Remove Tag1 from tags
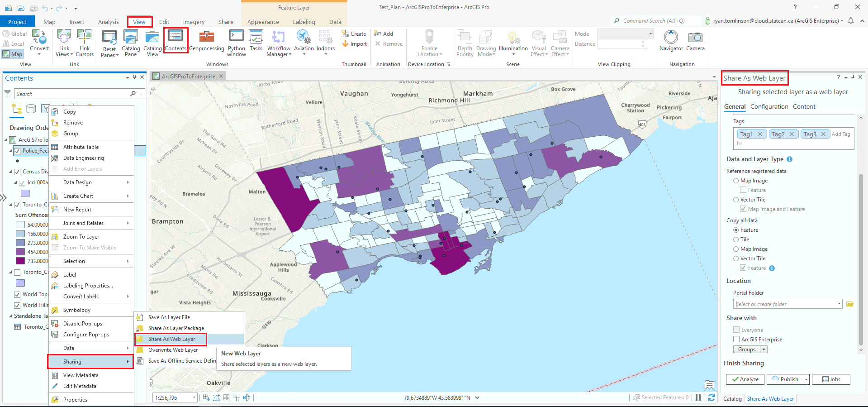This screenshot has height=407, width=868. coord(760,134)
